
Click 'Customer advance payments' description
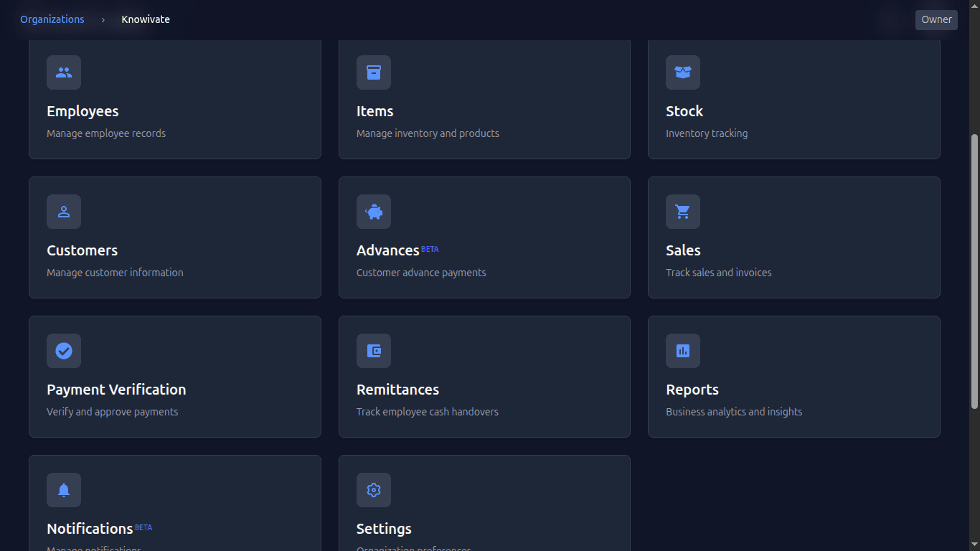[x=421, y=273]
